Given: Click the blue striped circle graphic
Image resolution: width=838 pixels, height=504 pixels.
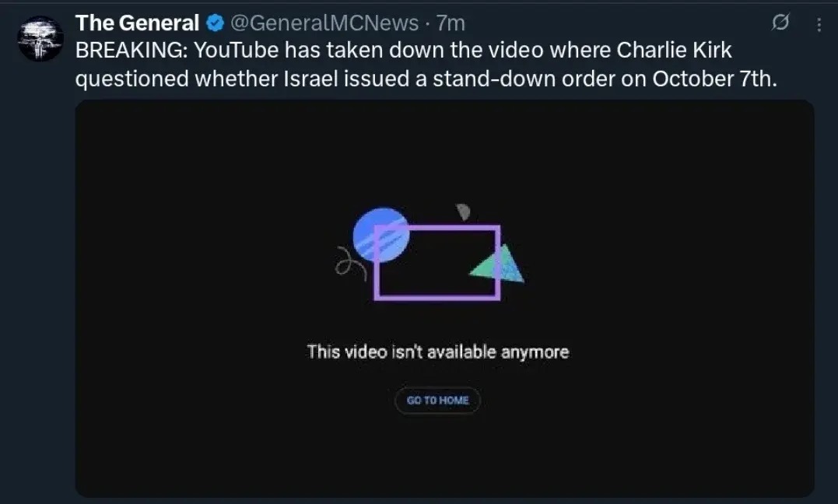Looking at the screenshot, I should coord(381,235).
